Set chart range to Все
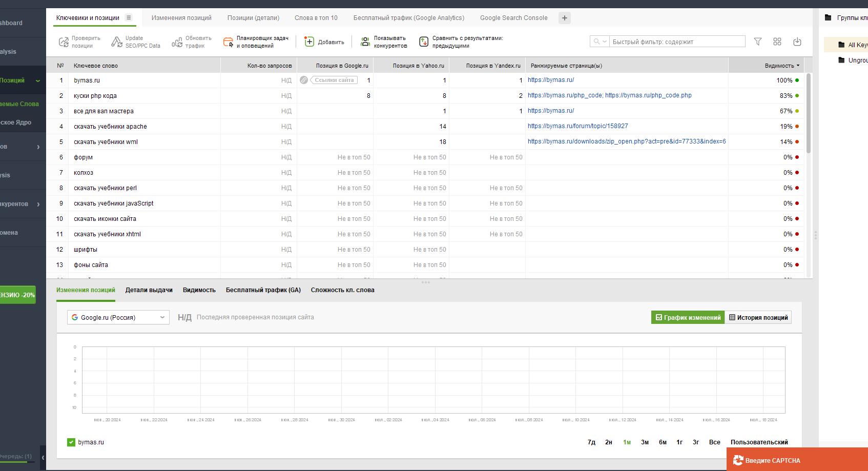 point(715,442)
